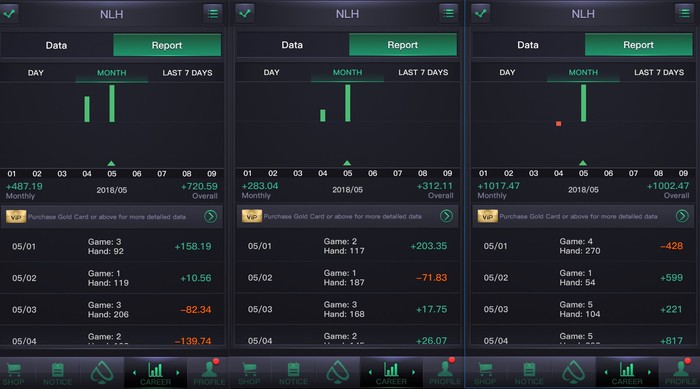This screenshot has width=700, height=389.
Task: Open the 05/03 row showing +221
Action: tap(583, 309)
